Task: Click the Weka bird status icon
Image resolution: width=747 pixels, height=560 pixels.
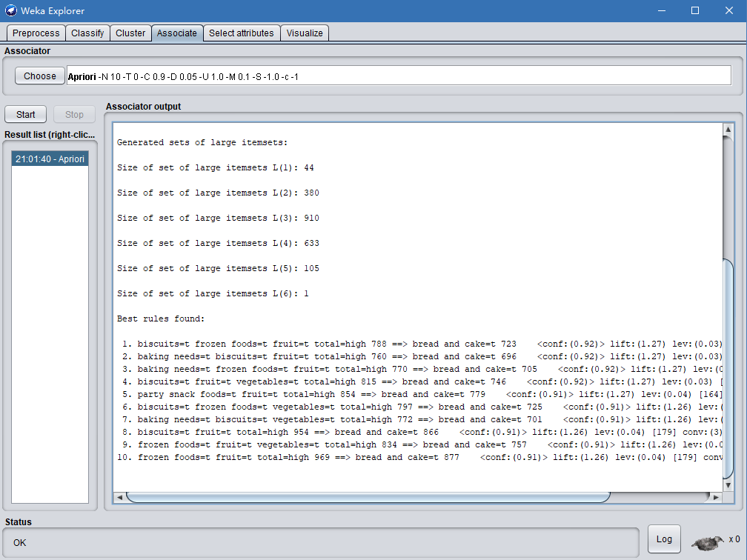Action: pos(708,542)
